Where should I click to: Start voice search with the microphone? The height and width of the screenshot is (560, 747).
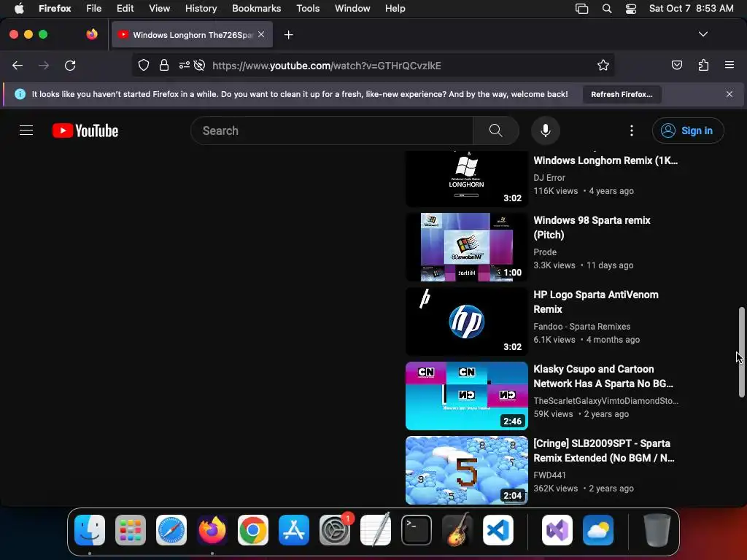coord(546,131)
